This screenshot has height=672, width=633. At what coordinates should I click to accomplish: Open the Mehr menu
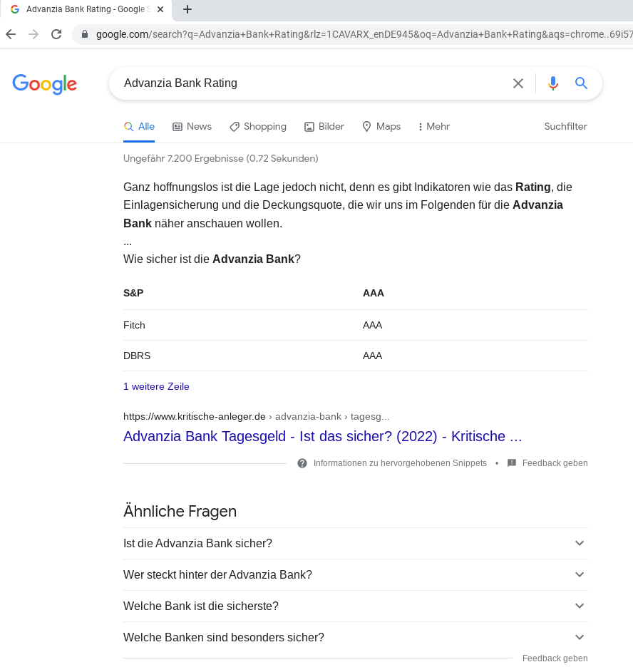(434, 127)
